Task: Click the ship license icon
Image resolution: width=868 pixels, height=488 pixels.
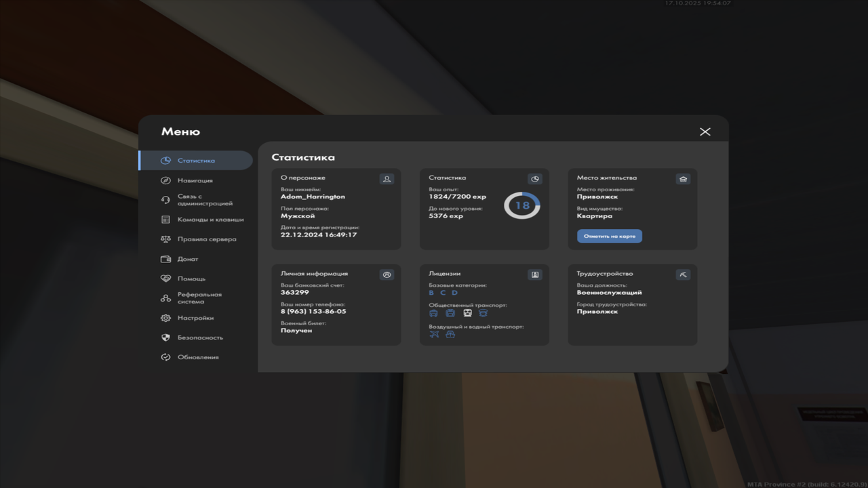Action: coord(450,334)
